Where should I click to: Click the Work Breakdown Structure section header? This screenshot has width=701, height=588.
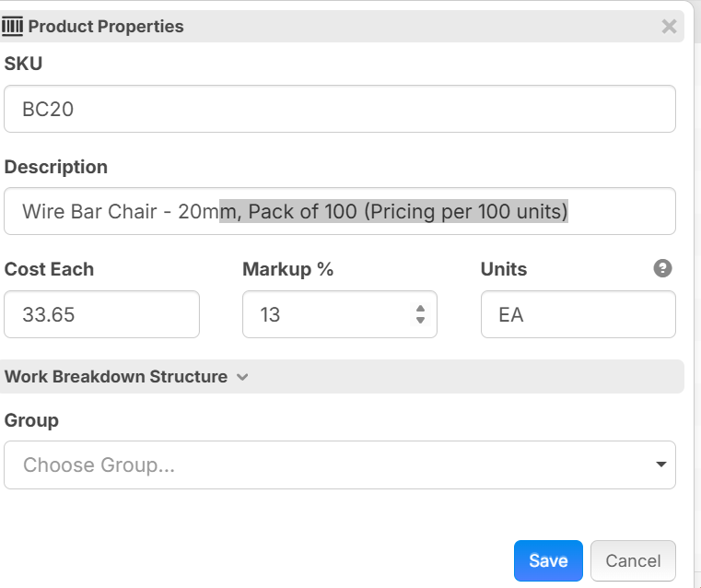tap(342, 377)
